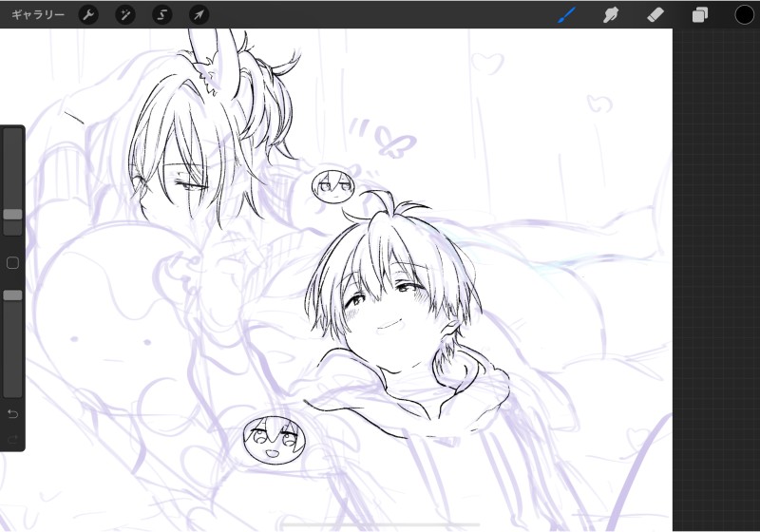The image size is (760, 532).
Task: Adjust the brush size slider handle
Action: pyautogui.click(x=12, y=214)
